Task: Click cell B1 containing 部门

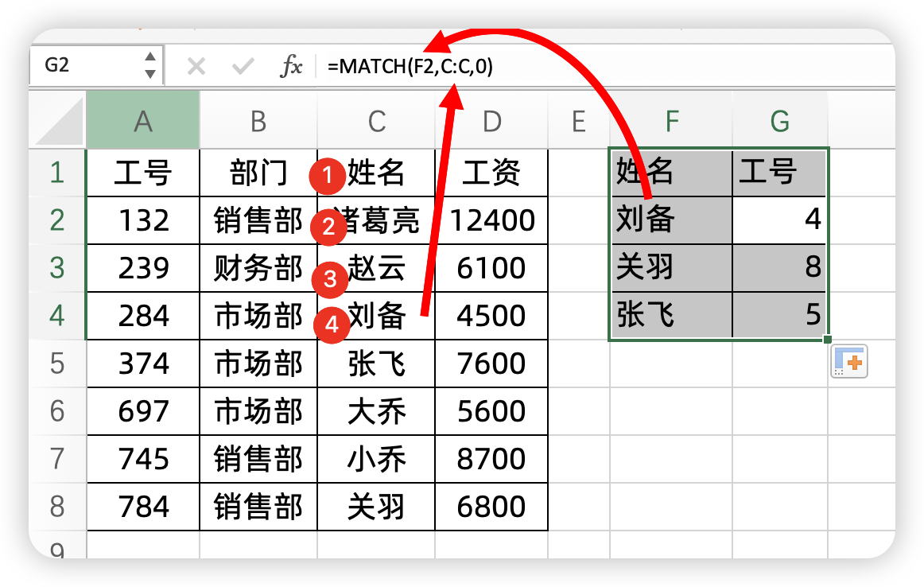Action: pyautogui.click(x=258, y=173)
